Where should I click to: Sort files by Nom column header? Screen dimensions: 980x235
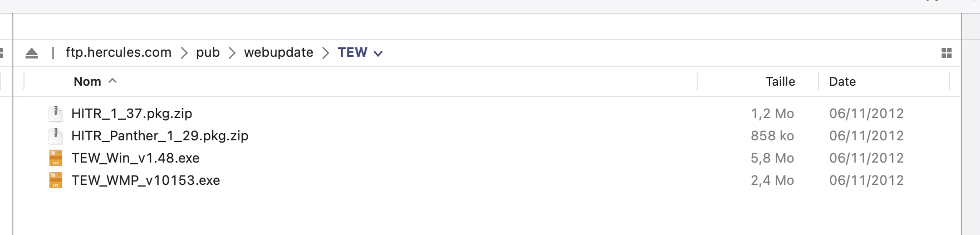(x=87, y=81)
